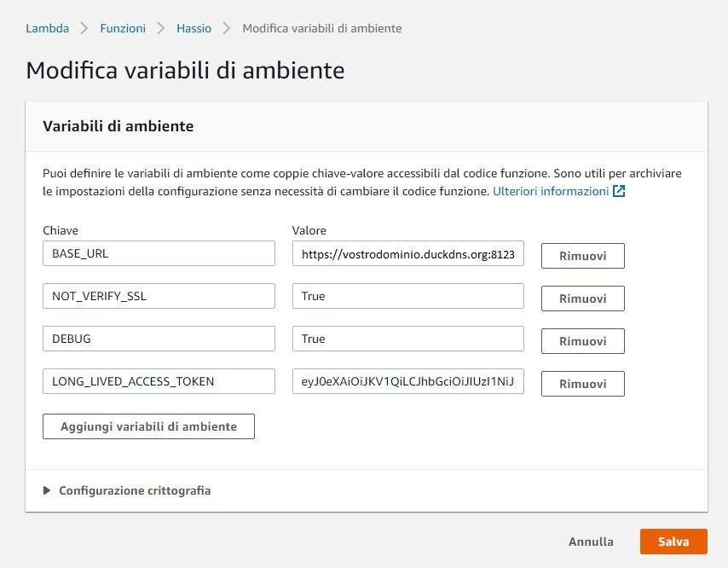Screen dimensions: 728x568
Task: Expand the Configurazione crittografia section
Action: [132, 490]
